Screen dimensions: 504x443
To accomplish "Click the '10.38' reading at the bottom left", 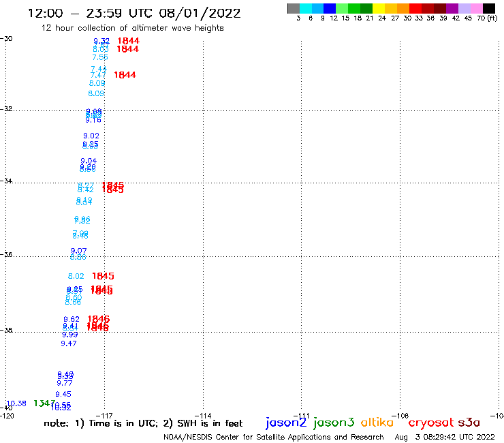I will [x=16, y=403].
